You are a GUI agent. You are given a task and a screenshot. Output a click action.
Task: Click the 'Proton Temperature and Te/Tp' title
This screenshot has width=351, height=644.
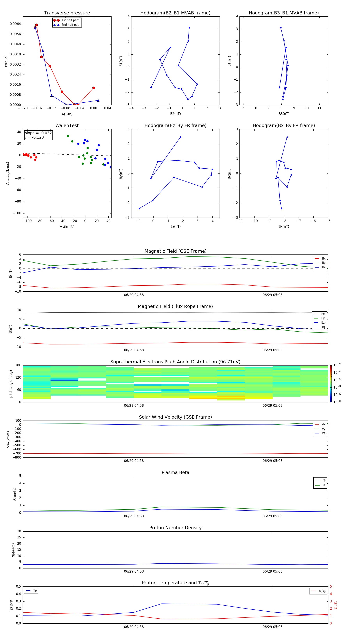click(175, 583)
